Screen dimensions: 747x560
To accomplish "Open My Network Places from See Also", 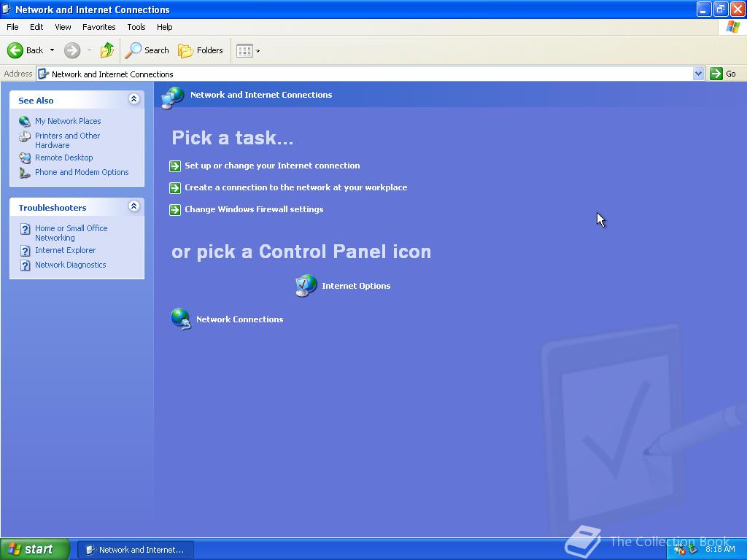I will [x=67, y=121].
